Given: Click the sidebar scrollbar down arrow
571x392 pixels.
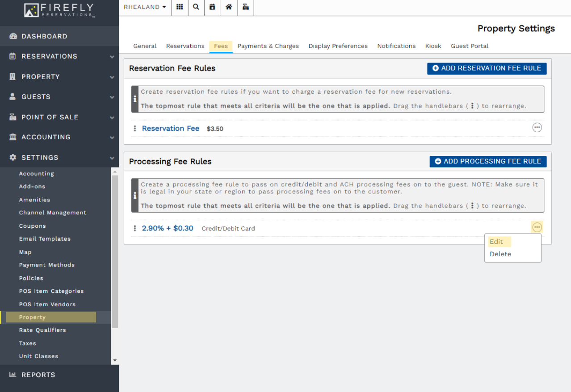Looking at the screenshot, I should (x=115, y=360).
